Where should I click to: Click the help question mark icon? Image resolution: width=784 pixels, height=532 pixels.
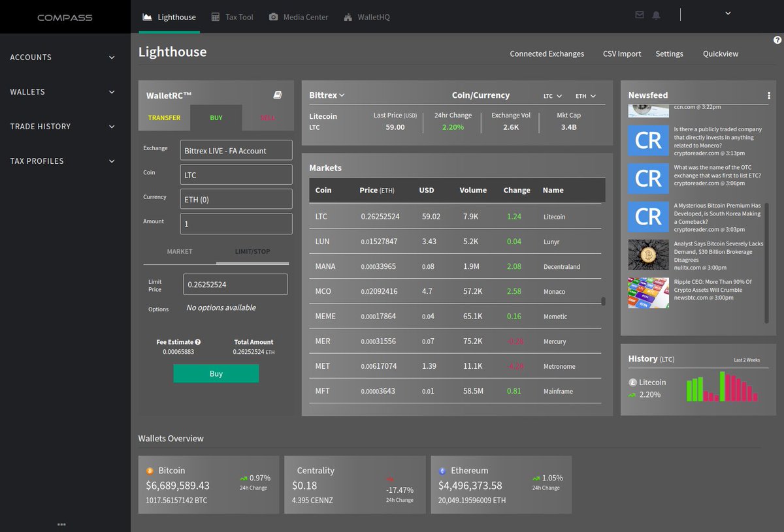pyautogui.click(x=777, y=40)
